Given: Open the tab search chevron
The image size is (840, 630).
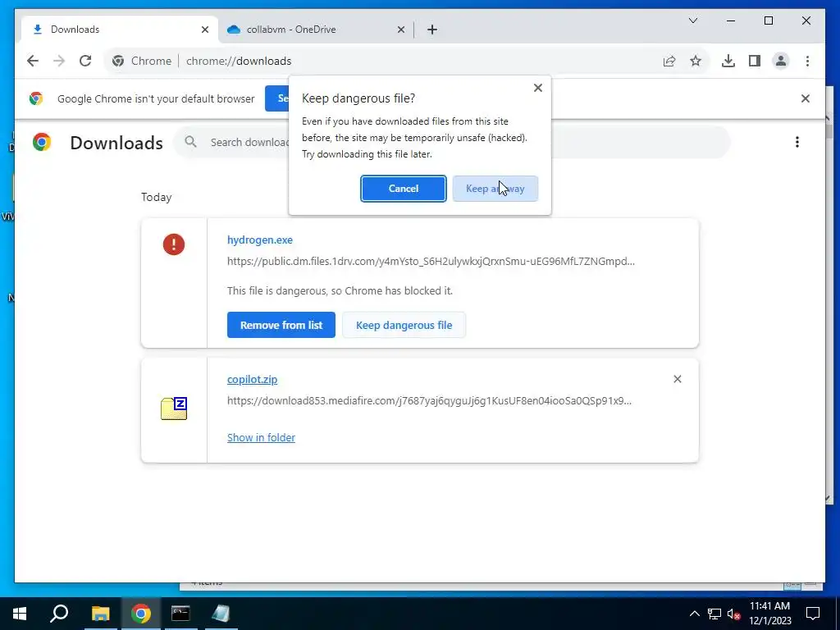Looking at the screenshot, I should coord(692,21).
